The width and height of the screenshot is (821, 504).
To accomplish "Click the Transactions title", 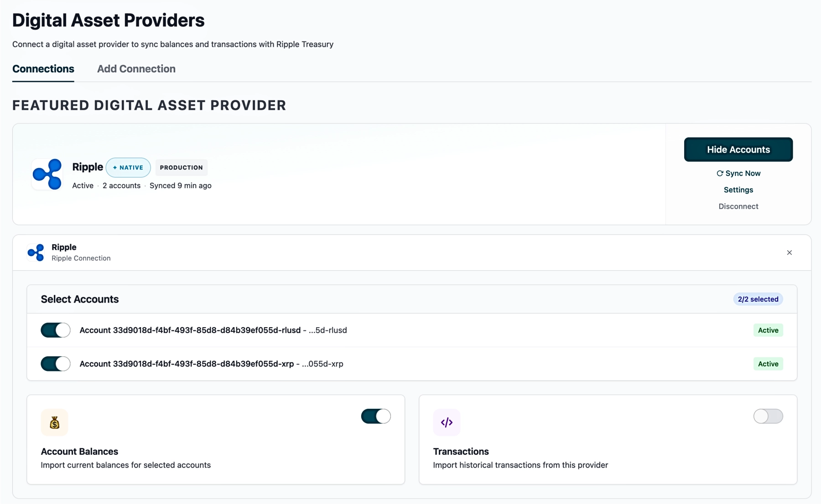I will [x=461, y=451].
